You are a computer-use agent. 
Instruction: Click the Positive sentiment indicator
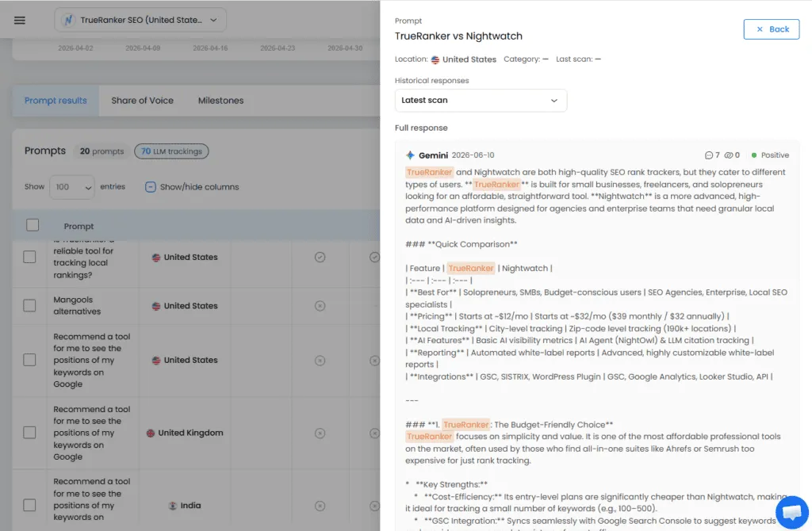pyautogui.click(x=770, y=155)
